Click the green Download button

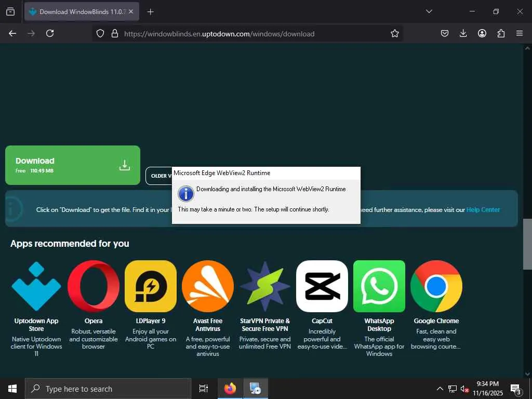point(73,165)
